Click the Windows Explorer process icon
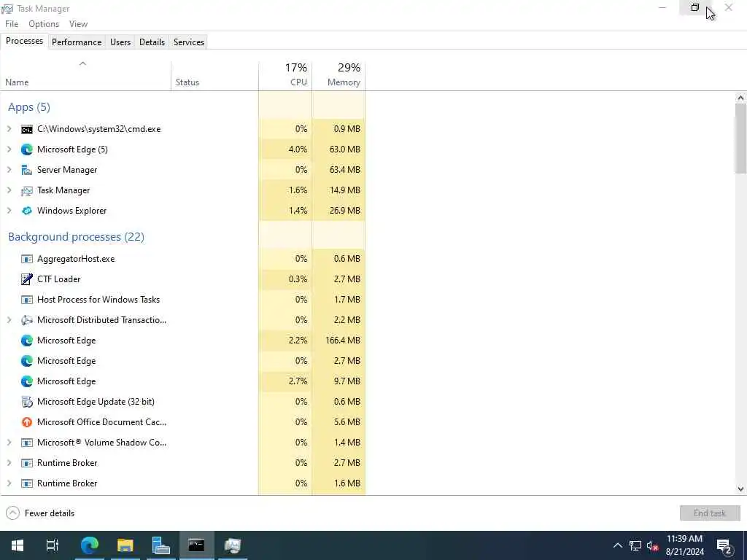Screen dimensions: 747x560 coord(27,211)
